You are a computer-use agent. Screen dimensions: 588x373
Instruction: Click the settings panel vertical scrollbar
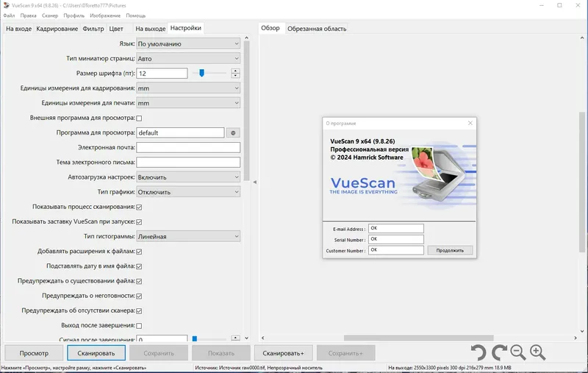(x=246, y=110)
